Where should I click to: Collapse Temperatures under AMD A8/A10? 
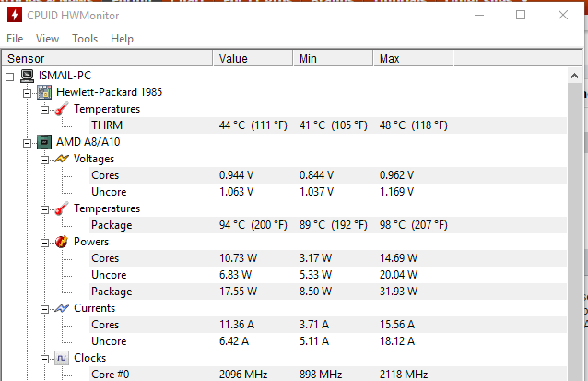44,209
